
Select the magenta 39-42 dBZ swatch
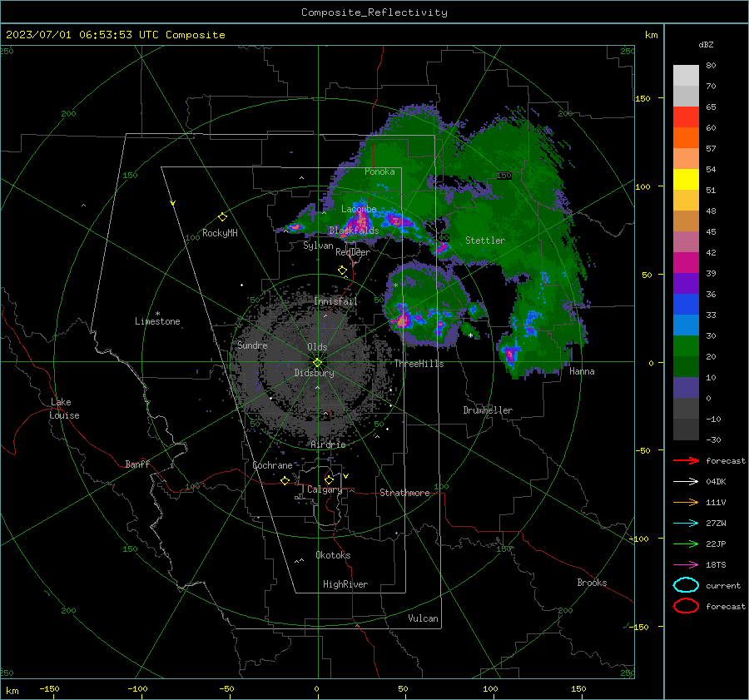[x=686, y=263]
